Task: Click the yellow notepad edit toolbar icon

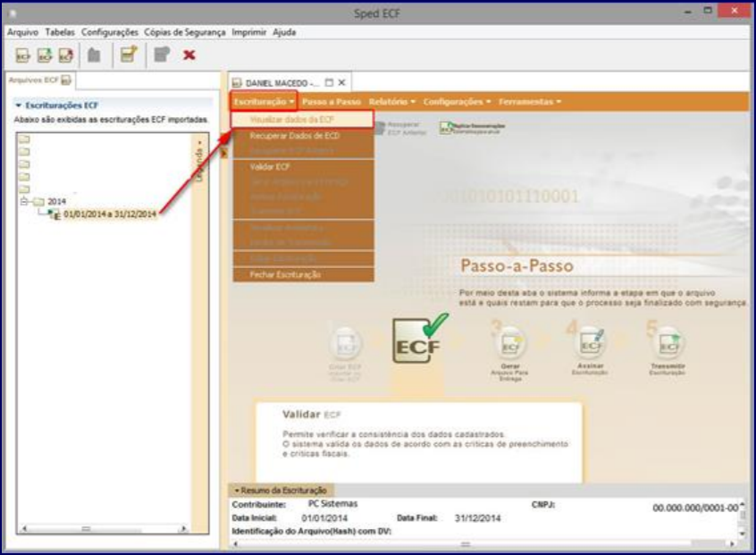Action: [129, 54]
